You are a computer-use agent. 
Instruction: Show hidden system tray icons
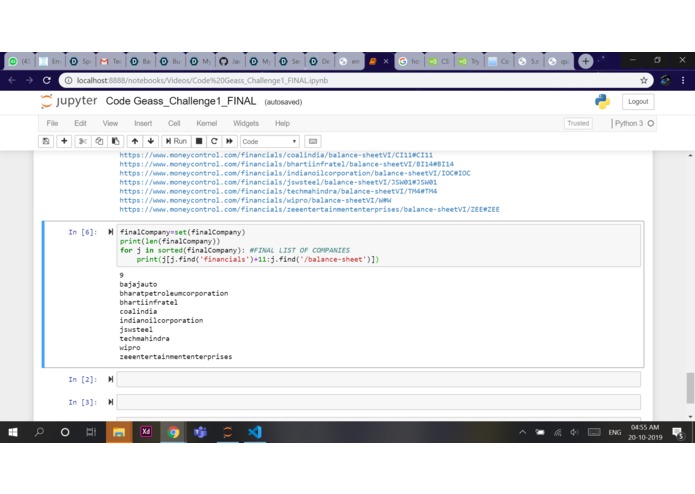tap(523, 432)
